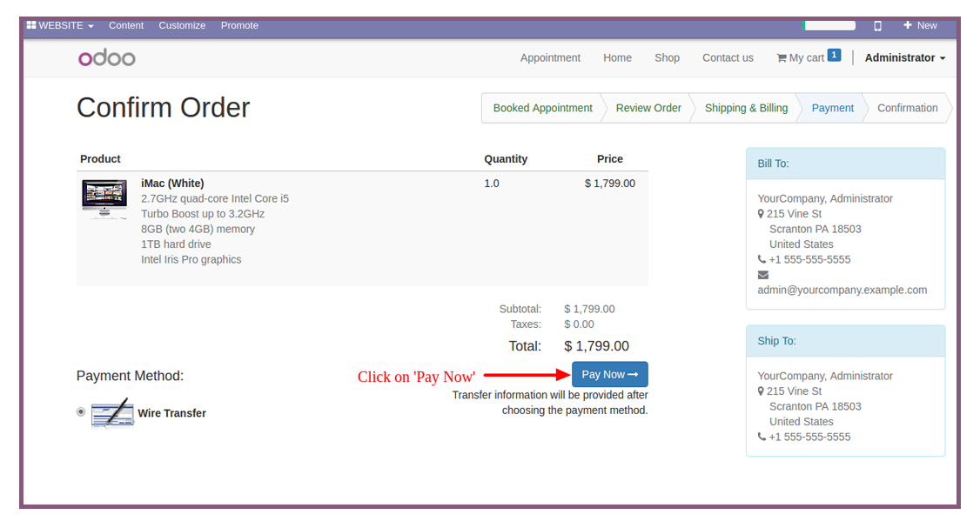Click the Ship To location pin icon
Image resolution: width=980 pixels, height=528 pixels.
point(761,391)
